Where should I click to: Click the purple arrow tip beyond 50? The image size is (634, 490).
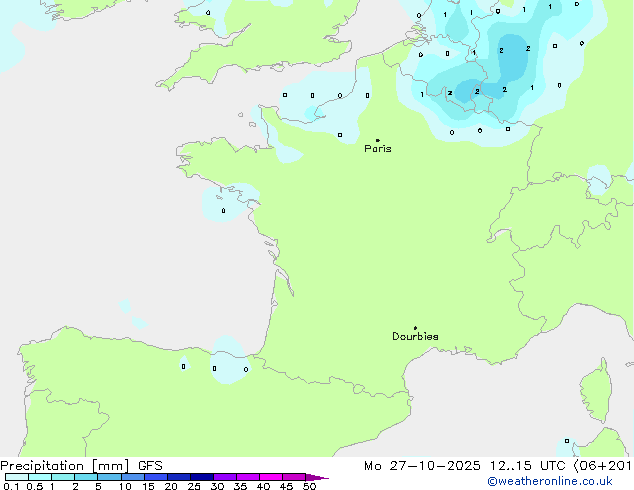pos(317,477)
